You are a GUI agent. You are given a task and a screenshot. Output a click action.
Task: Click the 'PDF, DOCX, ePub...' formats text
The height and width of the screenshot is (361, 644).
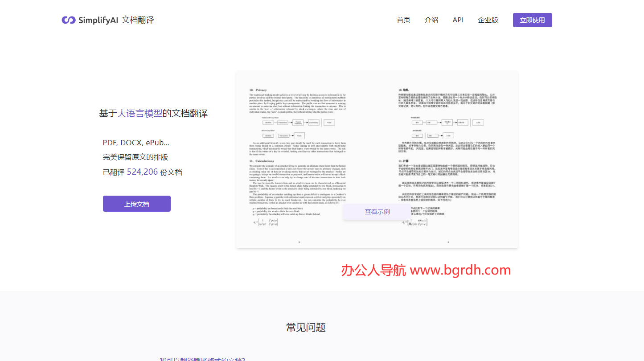136,143
